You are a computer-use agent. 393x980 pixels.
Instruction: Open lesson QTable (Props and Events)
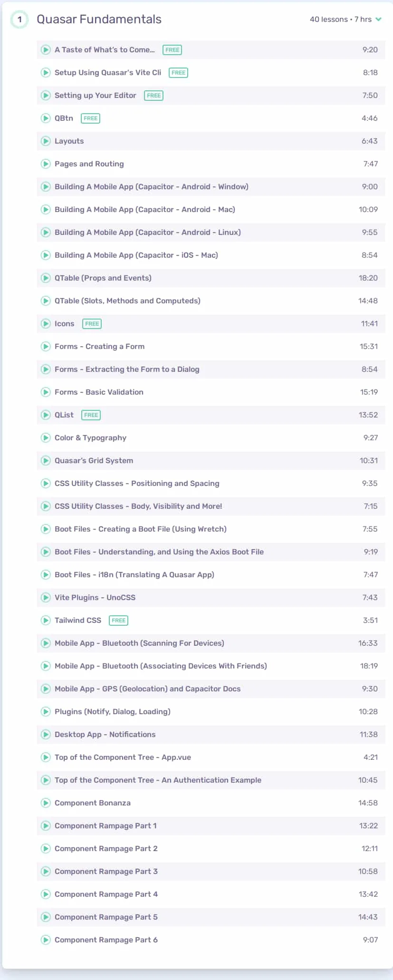click(211, 278)
